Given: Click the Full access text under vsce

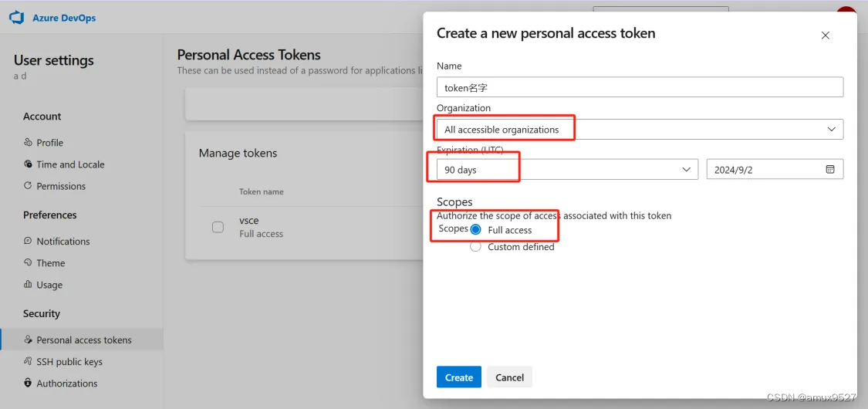Looking at the screenshot, I should pos(262,234).
